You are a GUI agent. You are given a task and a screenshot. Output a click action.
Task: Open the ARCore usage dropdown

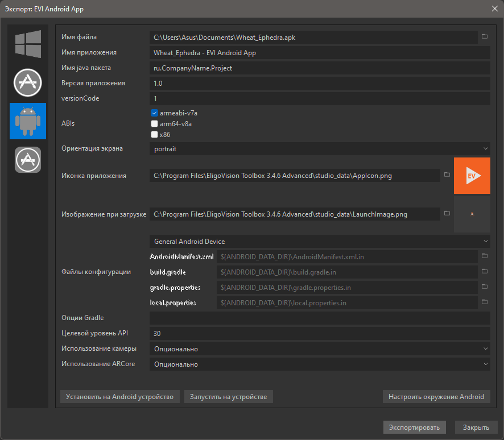coord(319,364)
